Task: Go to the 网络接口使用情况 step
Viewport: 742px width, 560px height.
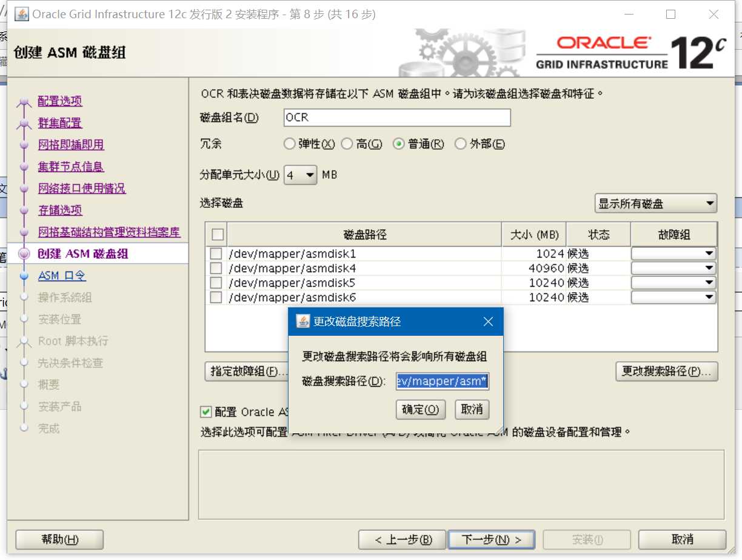Action: (x=82, y=188)
